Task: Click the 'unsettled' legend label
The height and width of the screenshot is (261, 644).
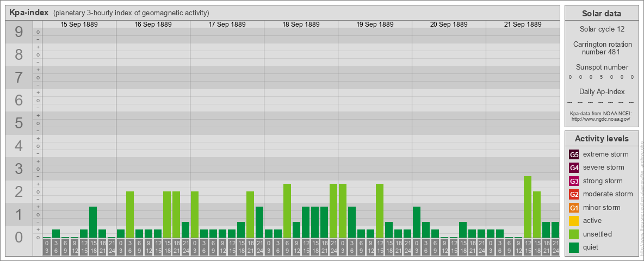Action: (x=598, y=234)
